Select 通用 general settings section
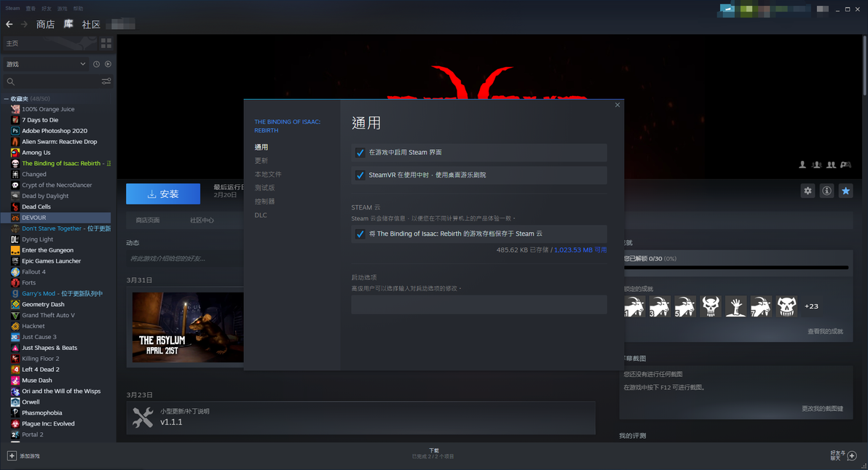868x470 pixels. (x=261, y=147)
